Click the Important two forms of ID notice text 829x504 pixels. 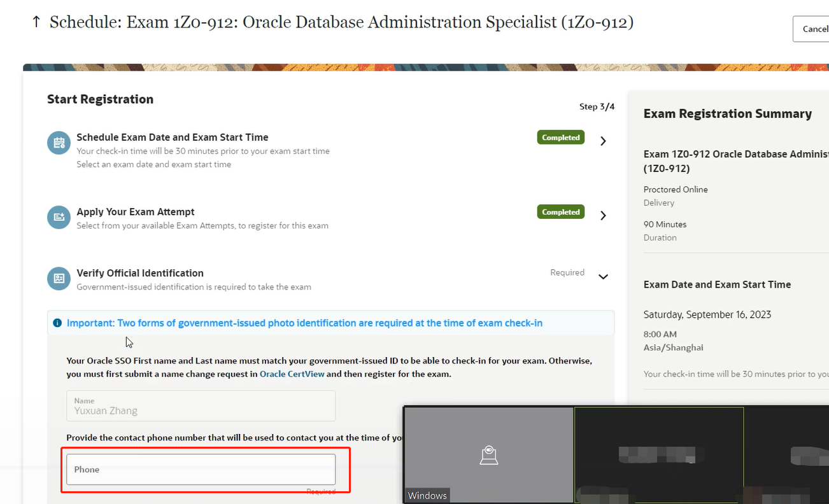[305, 323]
